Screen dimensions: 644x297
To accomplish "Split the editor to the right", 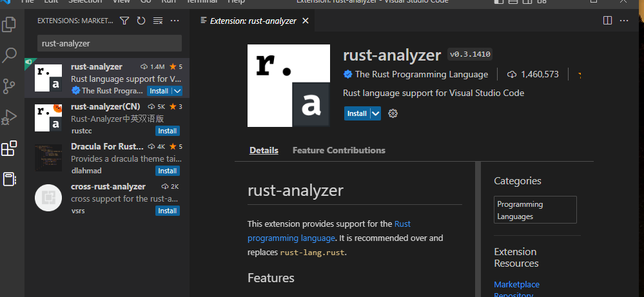I will [x=607, y=21].
